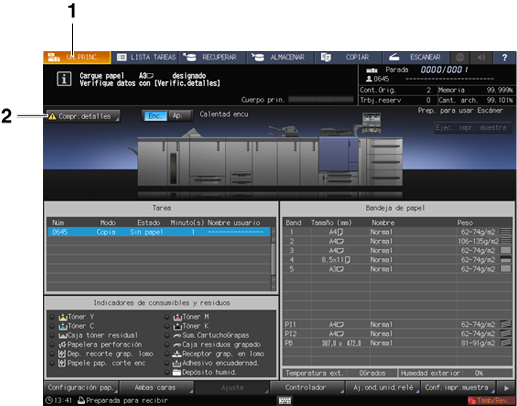Turn heater off with Ap. button
The width and height of the screenshot is (517, 406).
pos(179,116)
